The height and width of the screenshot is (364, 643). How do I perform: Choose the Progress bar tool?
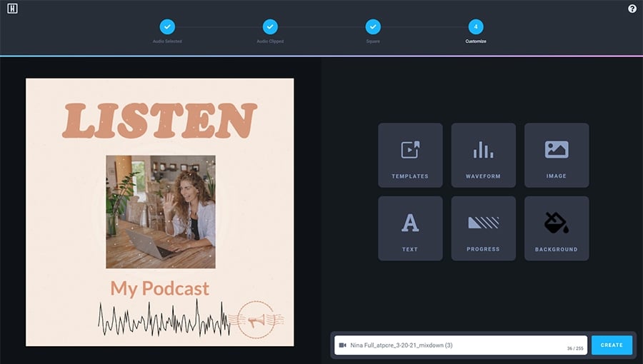click(483, 228)
